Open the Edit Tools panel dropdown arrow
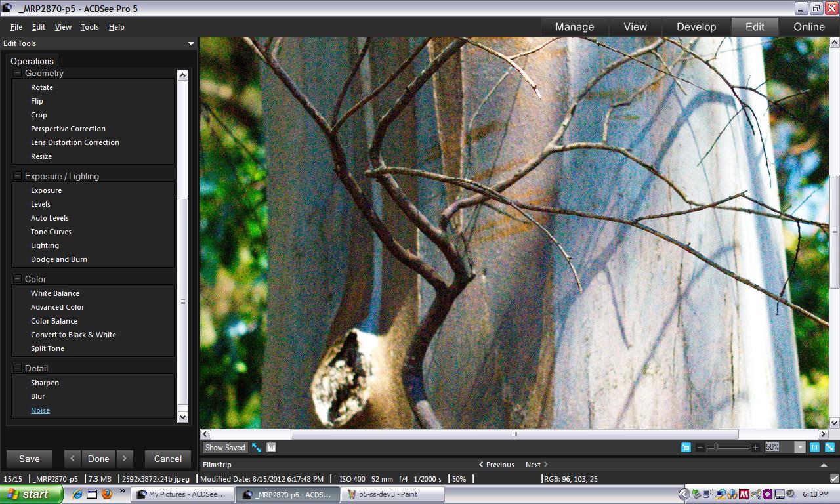 click(x=191, y=43)
